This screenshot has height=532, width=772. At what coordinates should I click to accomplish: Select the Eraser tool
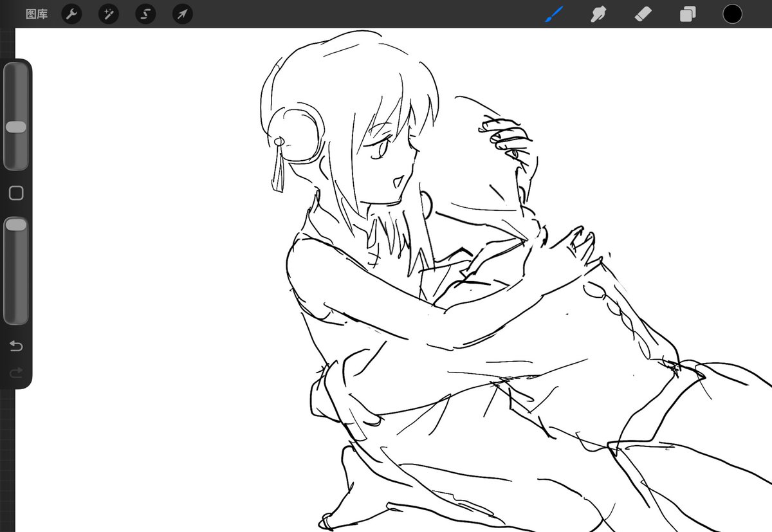pyautogui.click(x=643, y=14)
